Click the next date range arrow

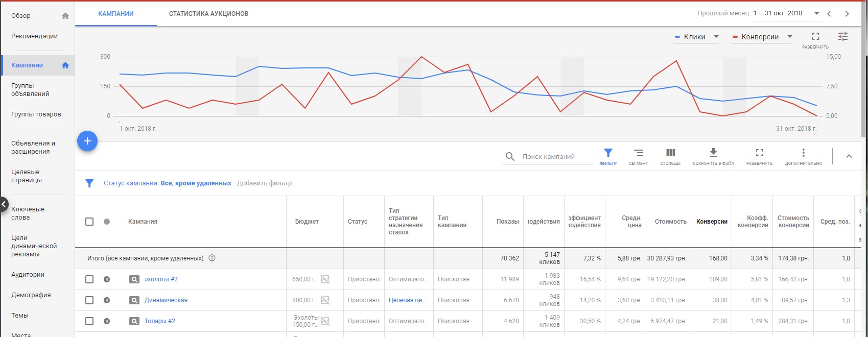847,14
